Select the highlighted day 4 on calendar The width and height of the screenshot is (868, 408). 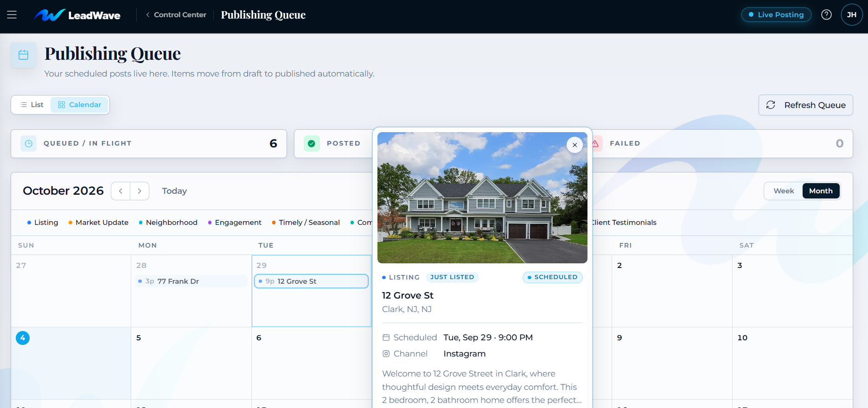[x=23, y=338]
